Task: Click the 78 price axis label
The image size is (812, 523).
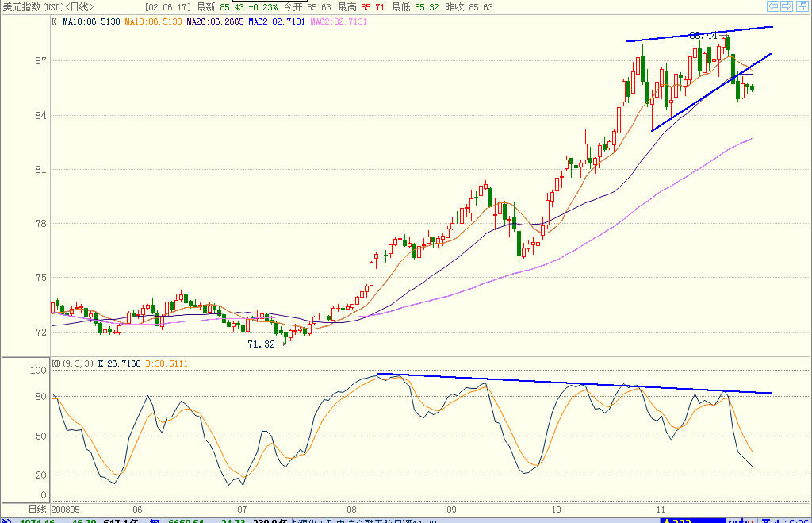Action: (x=40, y=224)
